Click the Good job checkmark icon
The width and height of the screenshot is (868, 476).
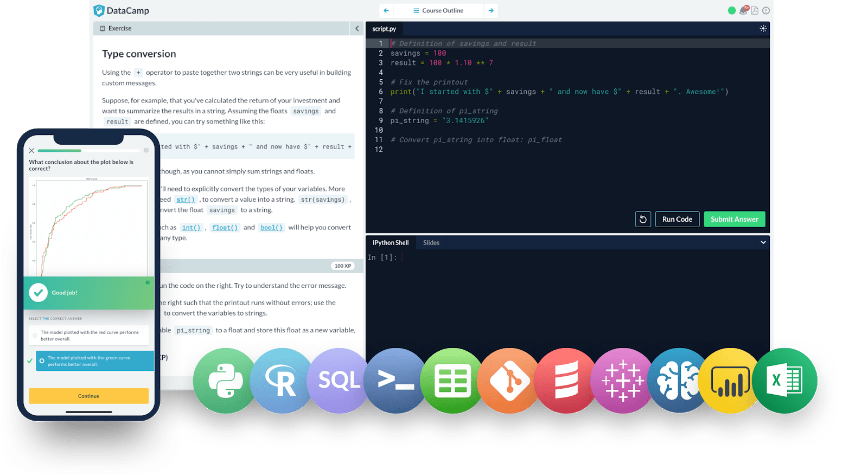click(38, 293)
